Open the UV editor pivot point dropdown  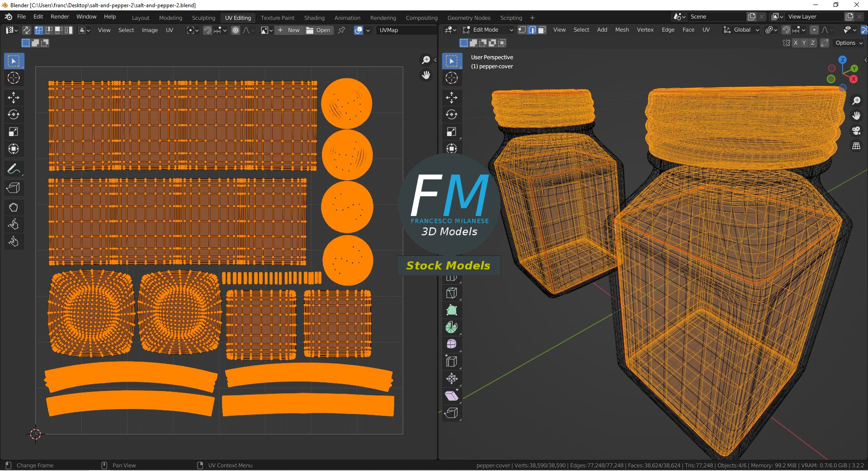[193, 30]
